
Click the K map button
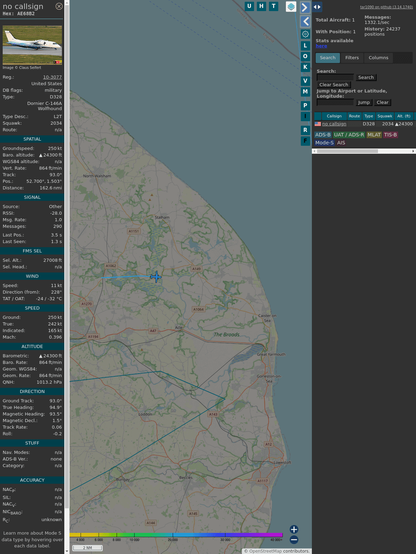(305, 67)
